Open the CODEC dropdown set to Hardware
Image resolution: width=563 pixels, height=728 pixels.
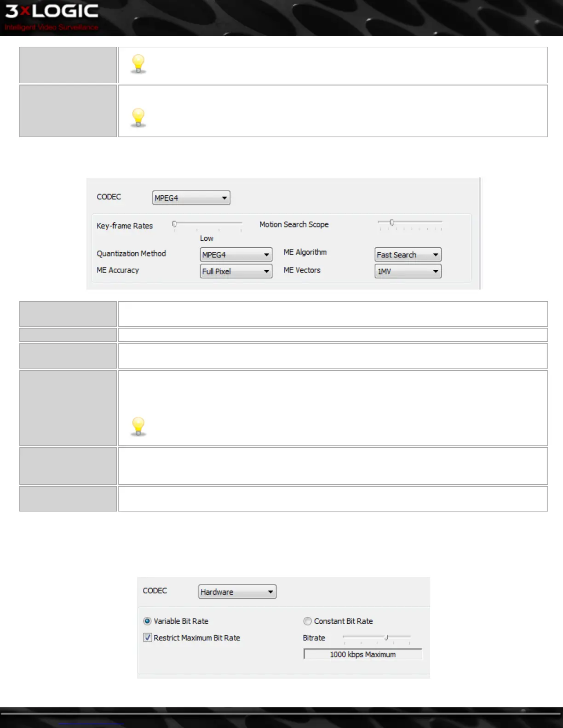pyautogui.click(x=237, y=592)
